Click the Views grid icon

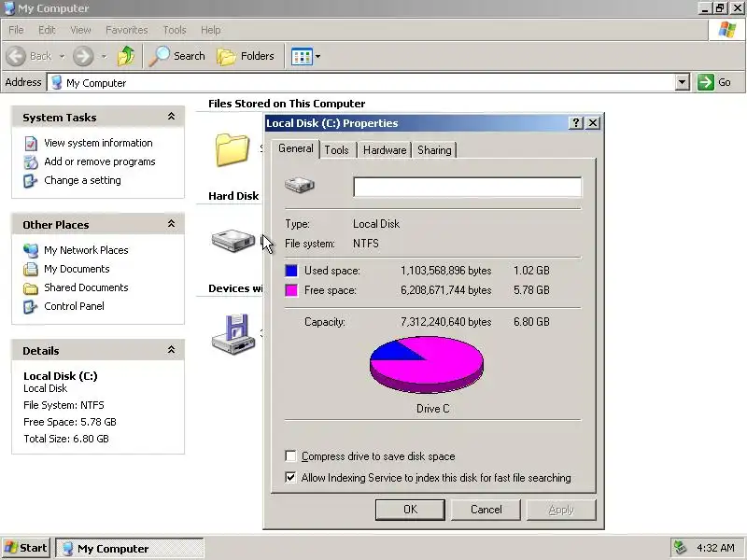302,57
